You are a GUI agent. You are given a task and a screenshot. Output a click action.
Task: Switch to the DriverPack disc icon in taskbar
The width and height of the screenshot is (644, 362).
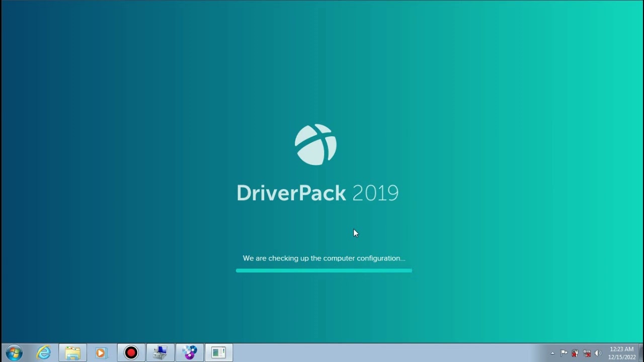tap(190, 353)
